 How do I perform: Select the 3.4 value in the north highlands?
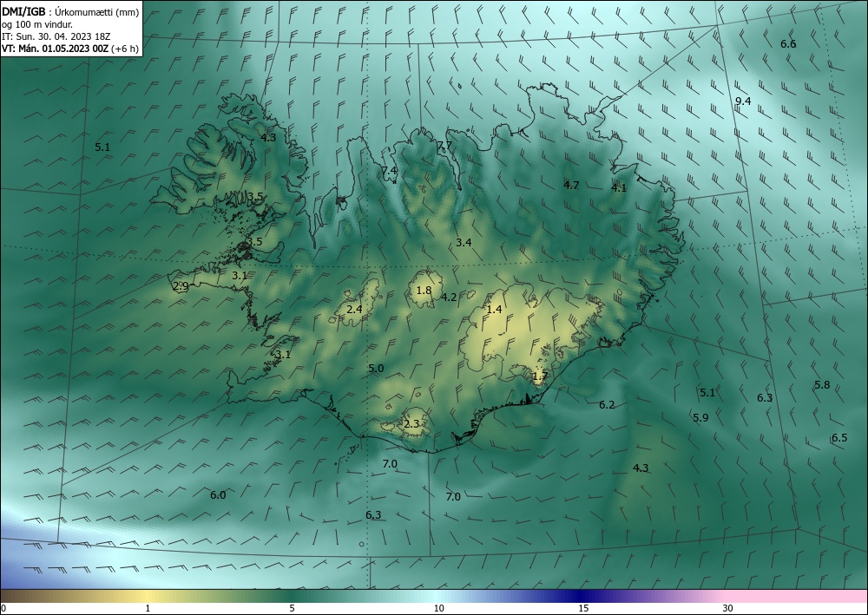[x=464, y=242]
